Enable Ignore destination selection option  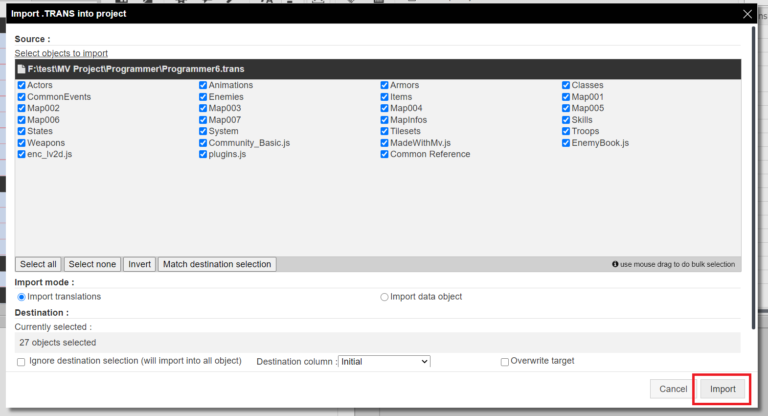pyautogui.click(x=22, y=361)
